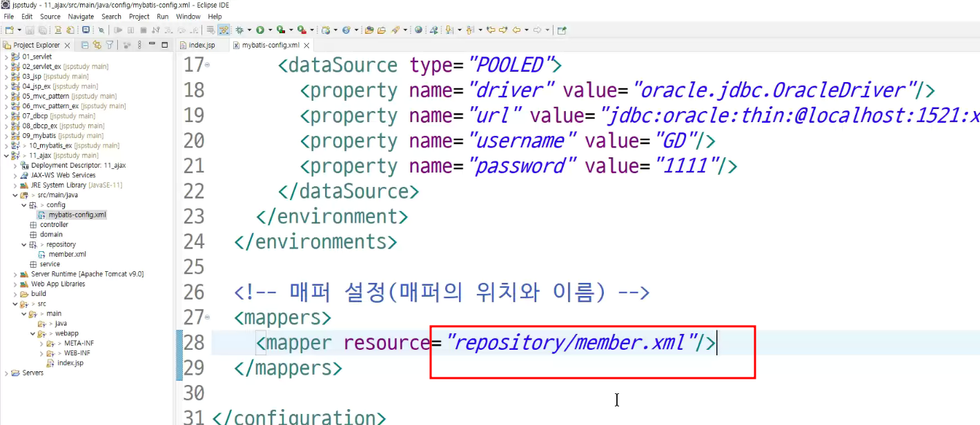Expand the 01_servlet project
Image resolution: width=980 pixels, height=425 pixels.
(6, 57)
